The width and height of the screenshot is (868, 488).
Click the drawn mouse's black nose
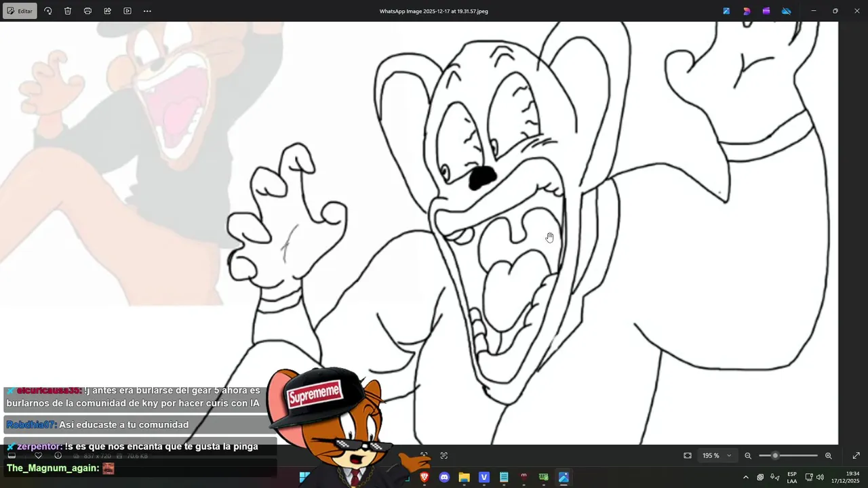pos(482,178)
